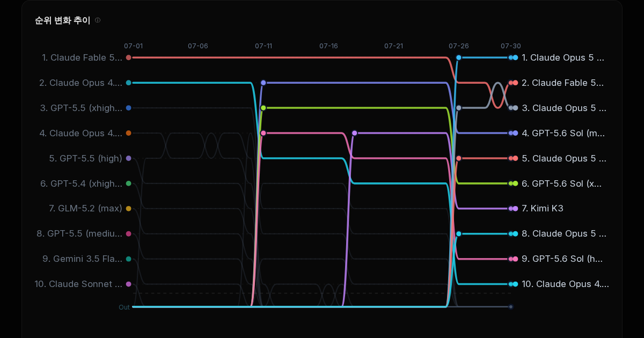
Task: Click the green data point entering rank 3 on 07-11
Action: pos(263,108)
